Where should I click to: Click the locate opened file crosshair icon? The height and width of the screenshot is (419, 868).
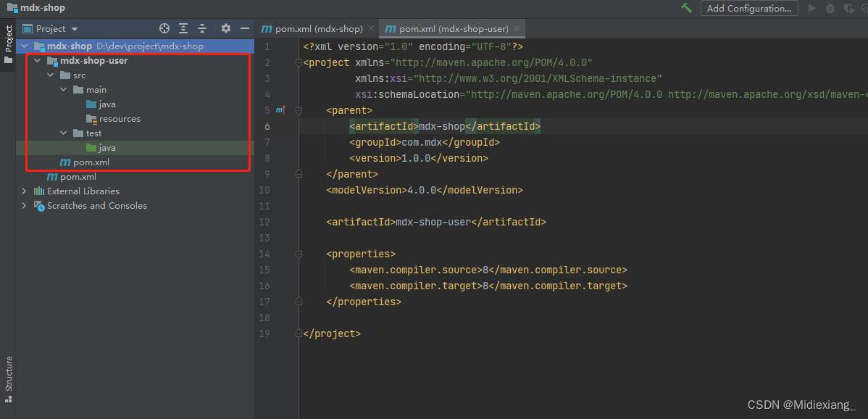click(164, 28)
